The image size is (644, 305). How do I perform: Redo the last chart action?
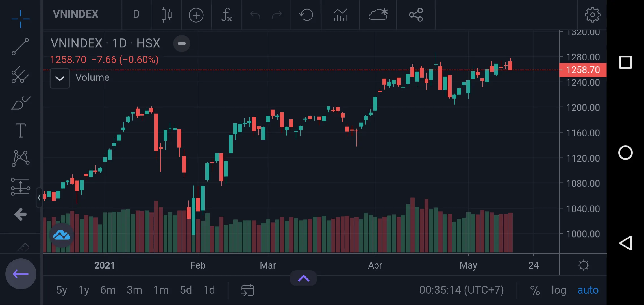click(x=277, y=15)
